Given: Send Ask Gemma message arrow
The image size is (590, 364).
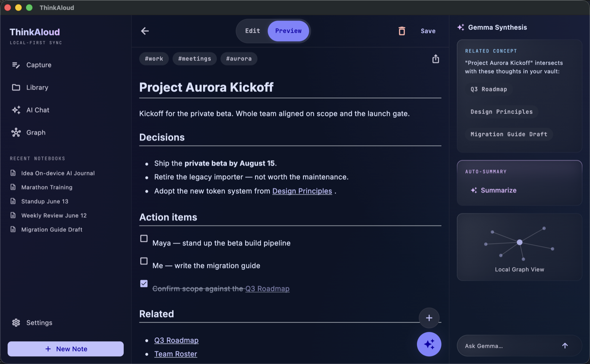Looking at the screenshot, I should 565,345.
